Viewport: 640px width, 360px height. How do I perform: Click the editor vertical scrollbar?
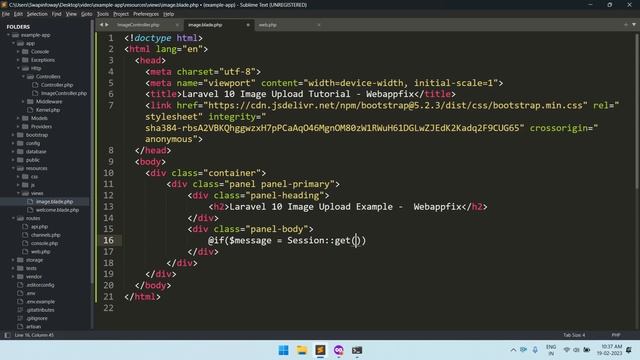[637, 110]
